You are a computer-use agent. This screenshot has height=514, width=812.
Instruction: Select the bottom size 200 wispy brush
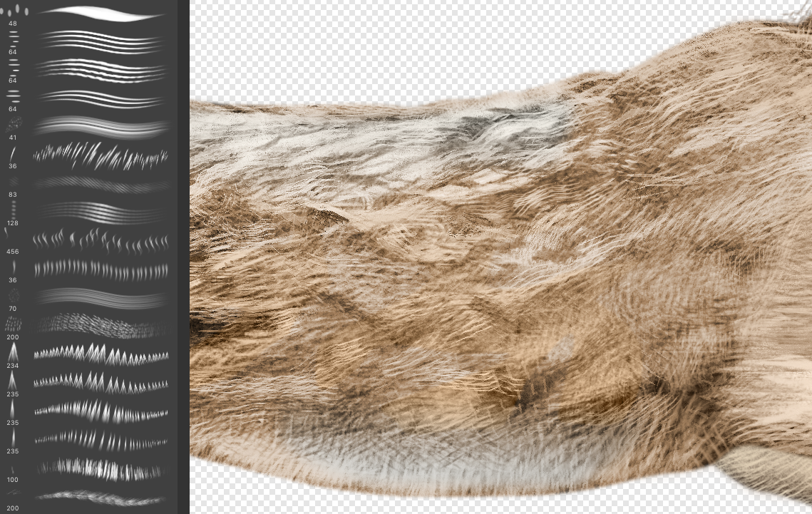pos(100,496)
